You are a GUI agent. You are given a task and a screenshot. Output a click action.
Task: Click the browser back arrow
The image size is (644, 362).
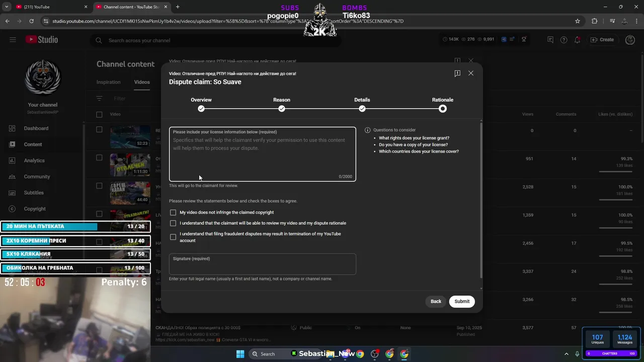pos(7,21)
